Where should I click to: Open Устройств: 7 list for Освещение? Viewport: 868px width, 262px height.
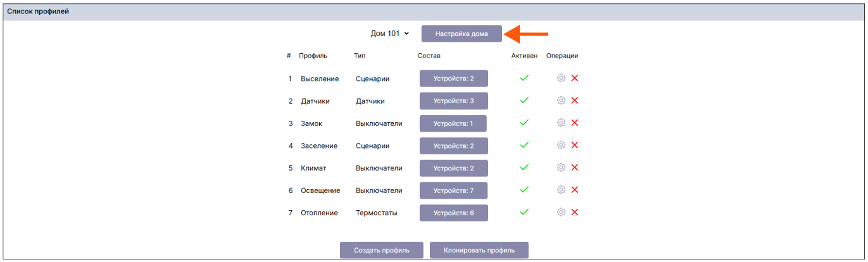[x=453, y=190]
